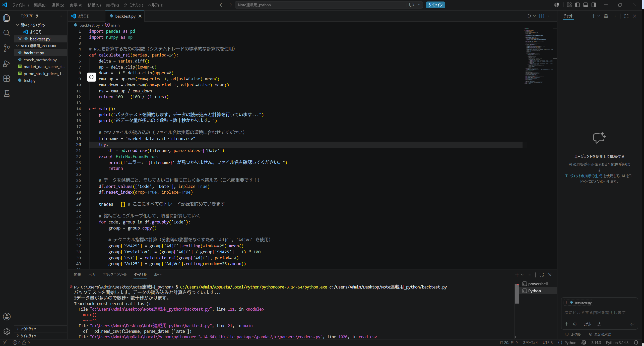
Task: Toggle the primary side bar visibility
Action: click(577, 5)
